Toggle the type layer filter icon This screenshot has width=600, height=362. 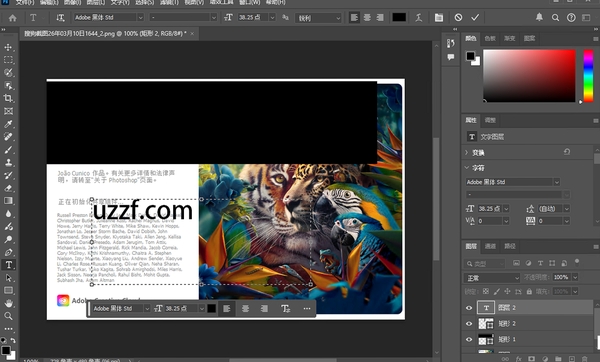540,263
